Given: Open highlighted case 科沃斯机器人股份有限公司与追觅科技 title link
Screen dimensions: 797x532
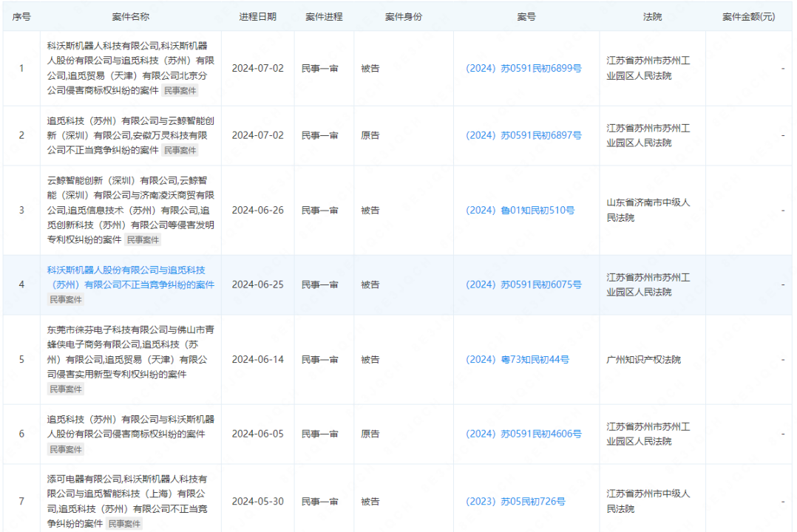Looking at the screenshot, I should coord(131,277).
